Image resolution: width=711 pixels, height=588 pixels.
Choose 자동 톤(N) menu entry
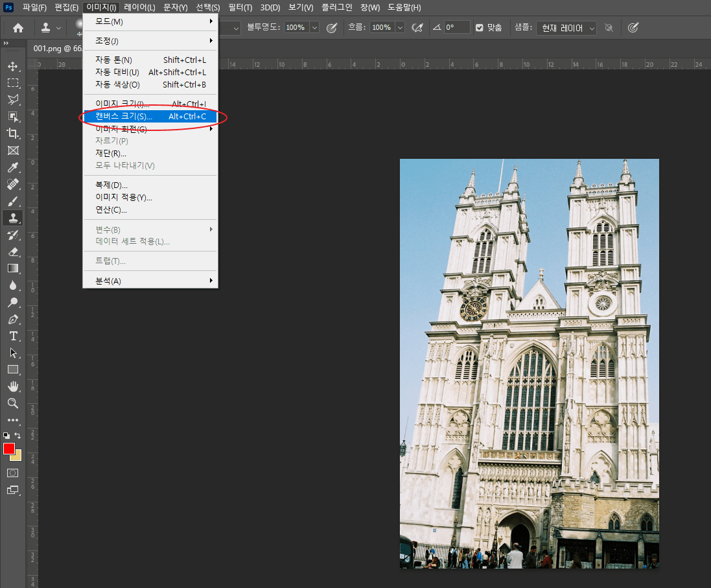(x=150, y=60)
